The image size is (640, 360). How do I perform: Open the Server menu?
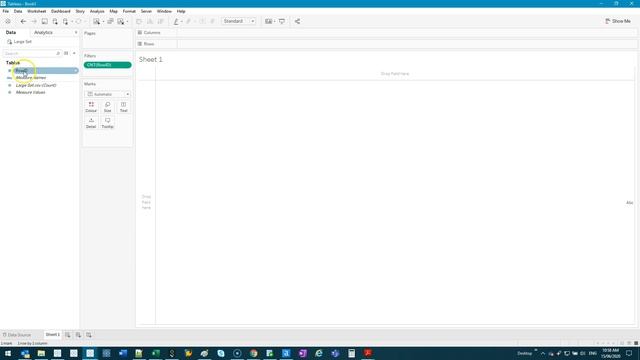pyautogui.click(x=146, y=11)
